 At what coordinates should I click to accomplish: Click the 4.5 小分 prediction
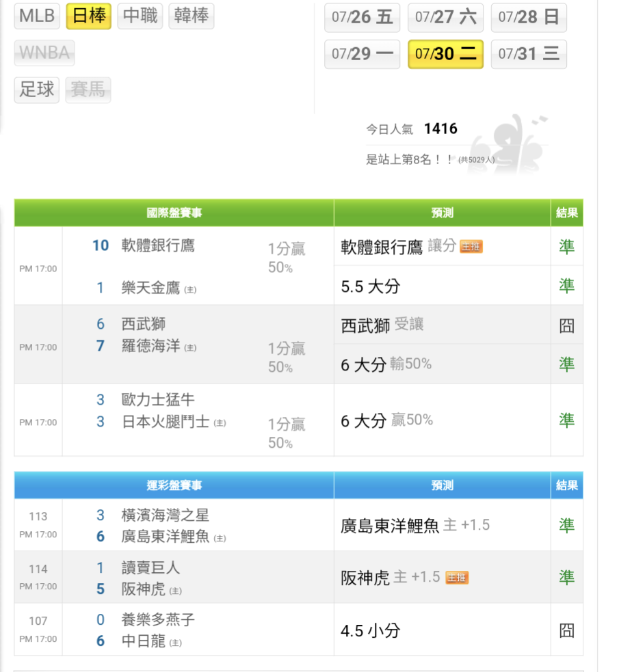[x=370, y=631]
